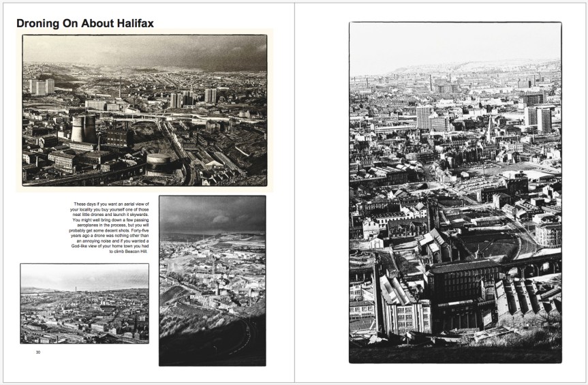Click the page number 30
This screenshot has width=588, height=385.
click(38, 352)
